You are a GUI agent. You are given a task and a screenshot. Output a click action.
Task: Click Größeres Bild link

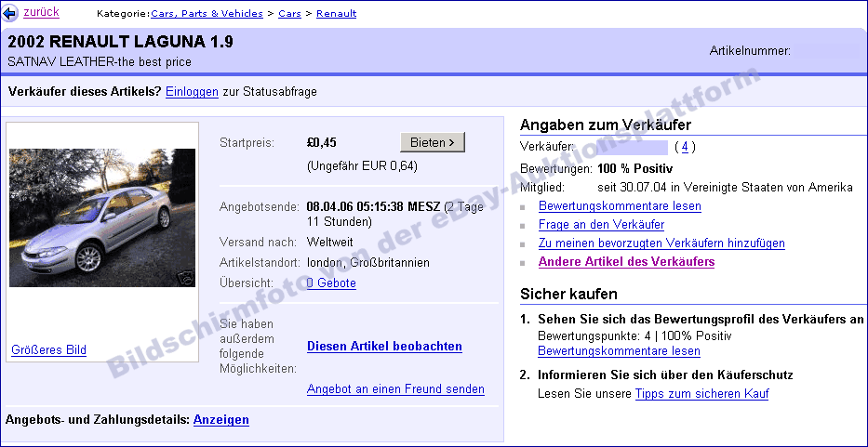(x=48, y=350)
